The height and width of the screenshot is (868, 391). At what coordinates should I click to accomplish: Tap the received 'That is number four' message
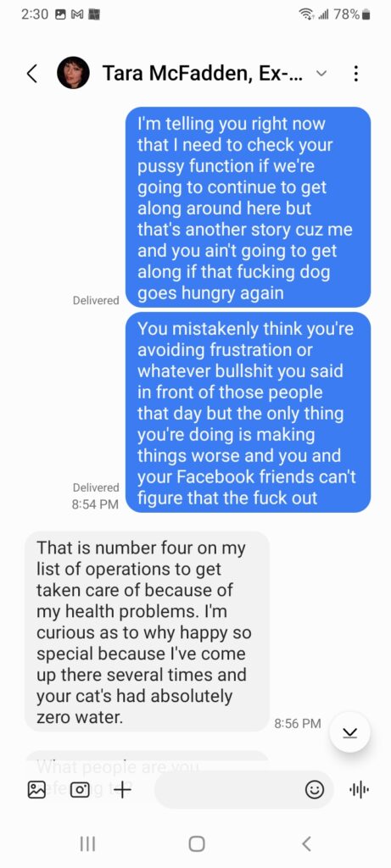[x=148, y=632]
